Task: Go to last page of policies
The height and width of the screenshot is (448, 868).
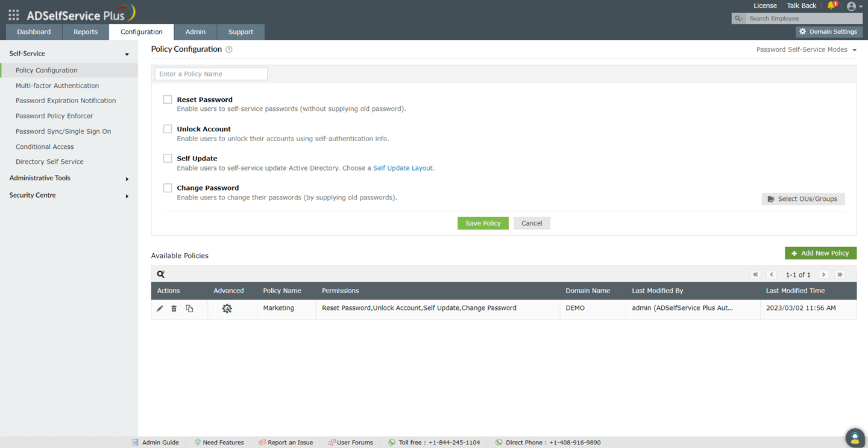Action: 840,274
